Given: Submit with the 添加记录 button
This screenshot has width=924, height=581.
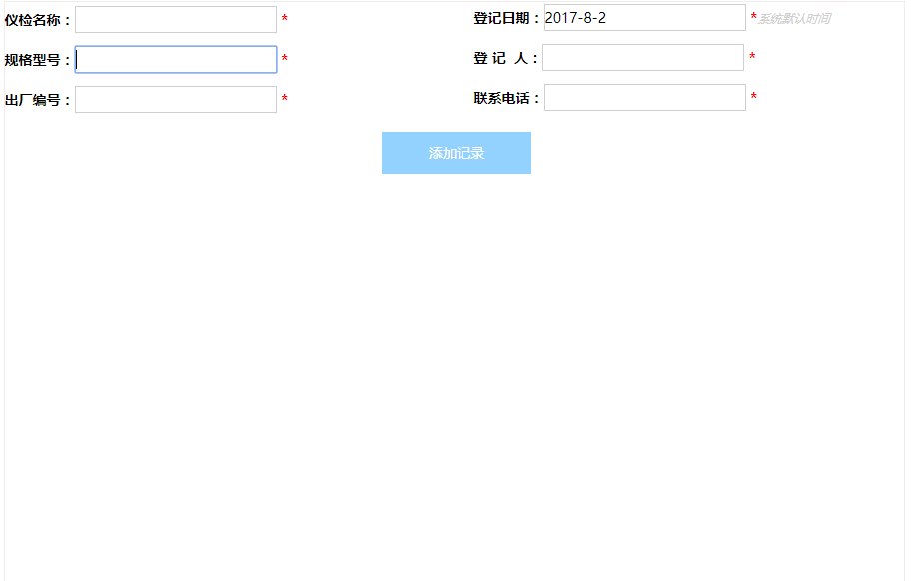Looking at the screenshot, I should coord(457,153).
